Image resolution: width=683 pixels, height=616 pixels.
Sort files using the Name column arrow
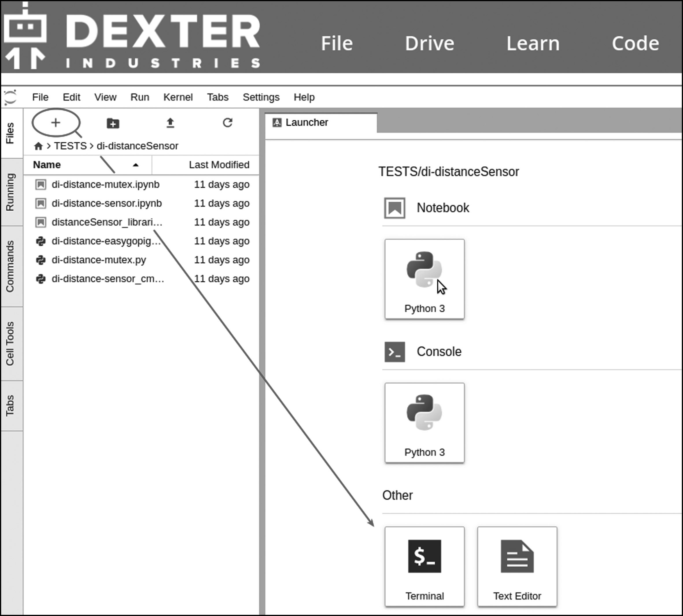(136, 165)
